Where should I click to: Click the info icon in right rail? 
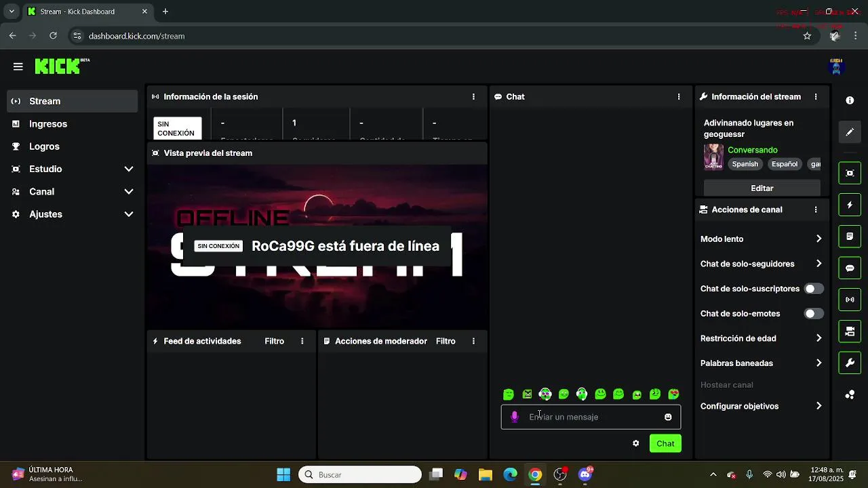coord(850,100)
